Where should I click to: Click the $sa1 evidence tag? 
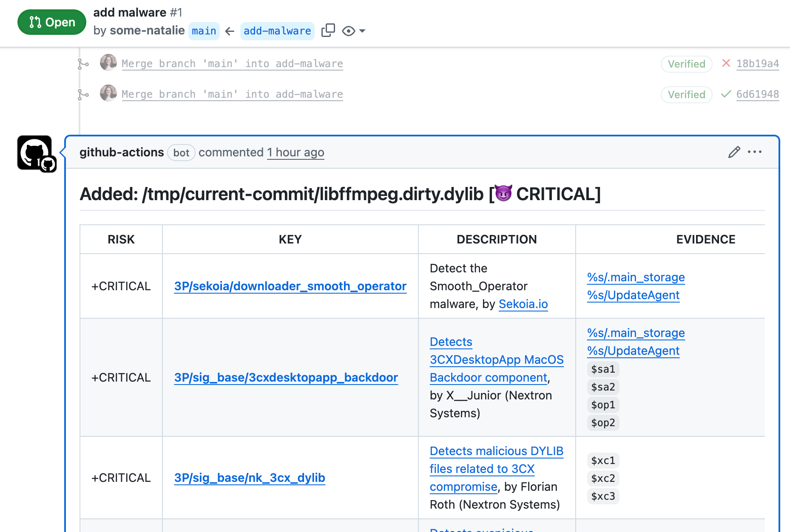[603, 369]
